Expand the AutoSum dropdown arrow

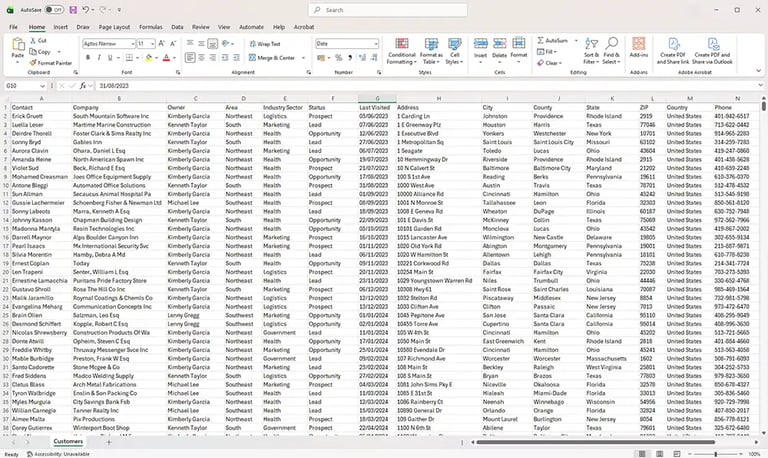[576, 41]
